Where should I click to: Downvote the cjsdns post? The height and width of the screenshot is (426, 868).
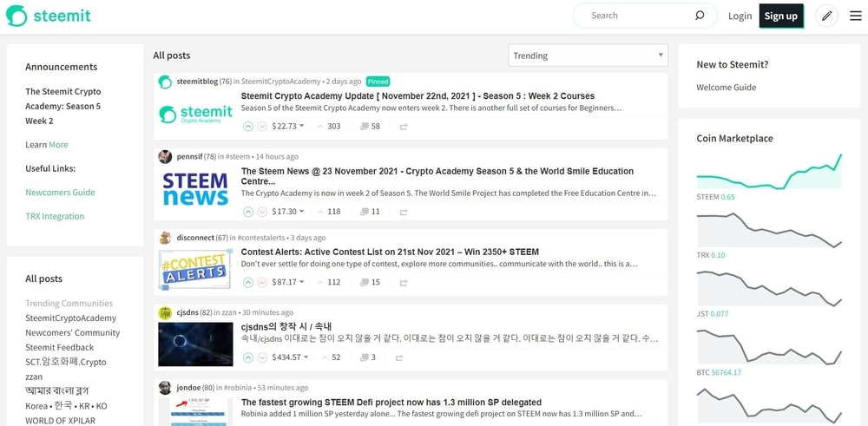(x=262, y=357)
